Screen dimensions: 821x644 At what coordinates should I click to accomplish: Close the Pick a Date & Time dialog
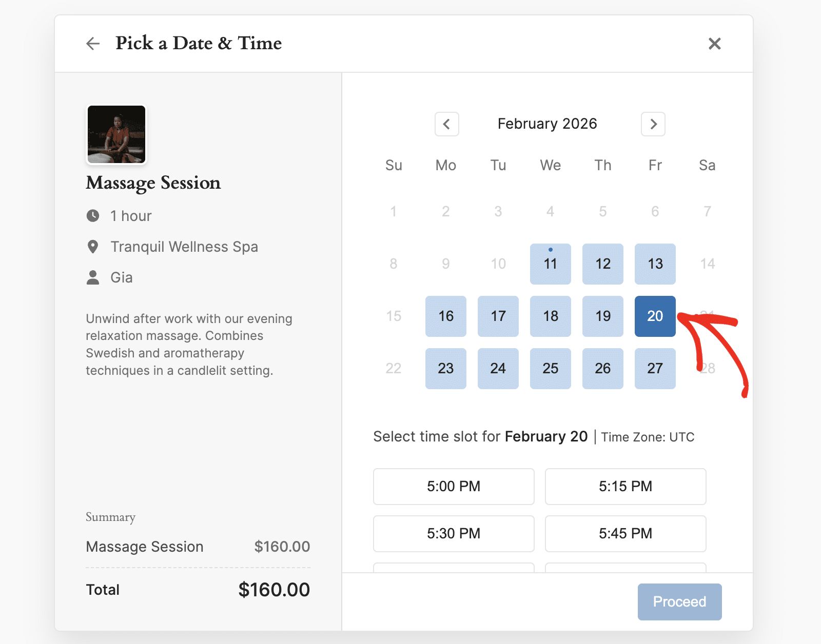[714, 44]
